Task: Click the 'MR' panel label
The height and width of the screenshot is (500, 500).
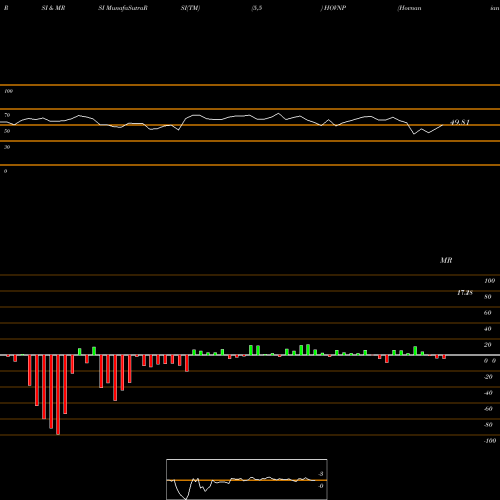Action: (446, 260)
